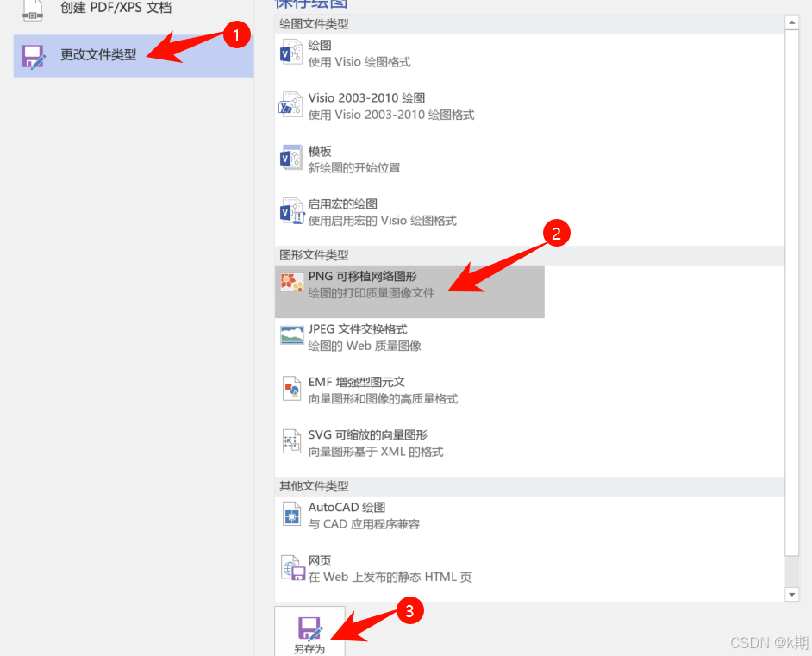Select 启用宏的绘图 title

(342, 204)
